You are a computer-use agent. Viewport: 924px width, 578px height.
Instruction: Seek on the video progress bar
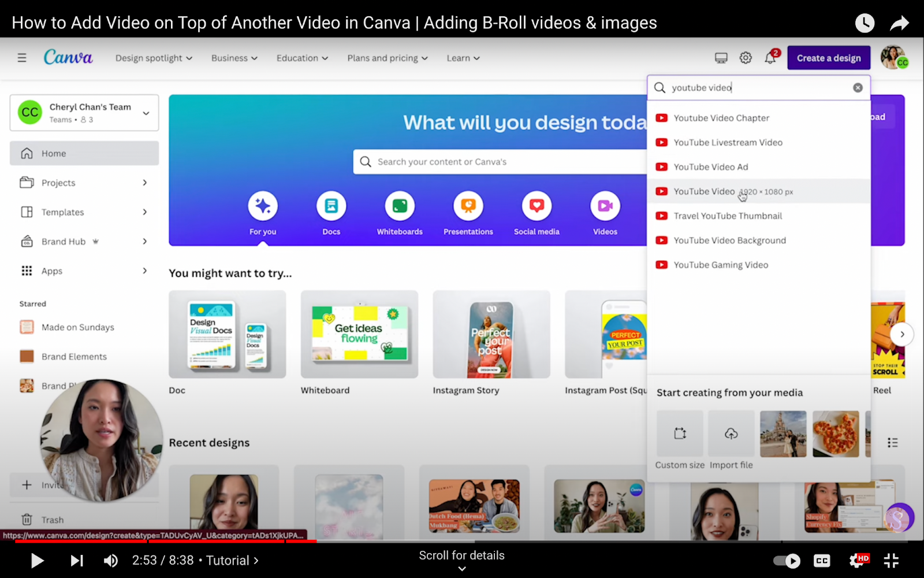[462, 542]
